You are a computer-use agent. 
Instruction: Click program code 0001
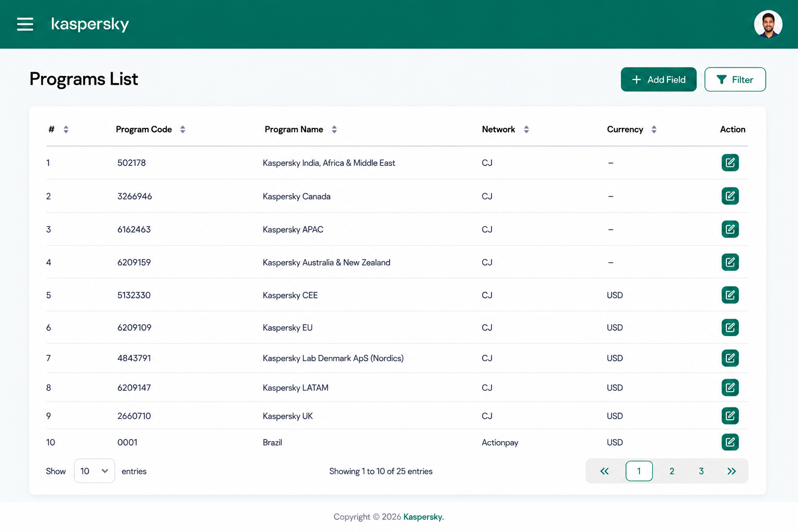(127, 442)
